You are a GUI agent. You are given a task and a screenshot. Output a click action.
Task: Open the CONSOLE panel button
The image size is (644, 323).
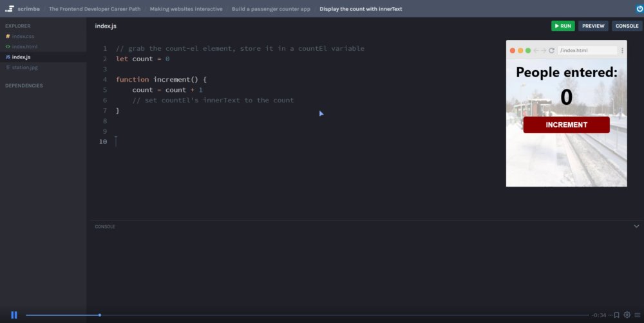click(627, 26)
